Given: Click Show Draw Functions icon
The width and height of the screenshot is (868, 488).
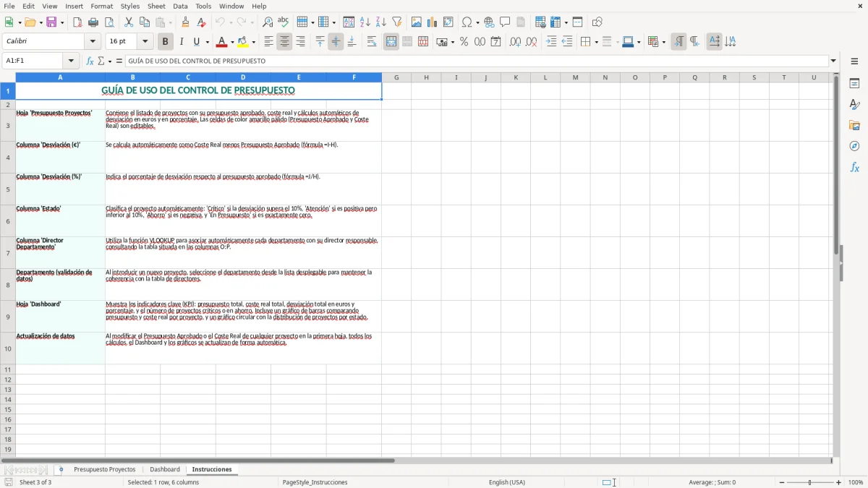Looking at the screenshot, I should click(x=597, y=22).
